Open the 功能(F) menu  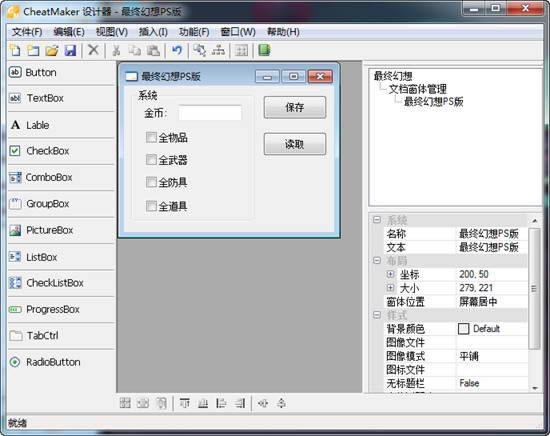(194, 32)
